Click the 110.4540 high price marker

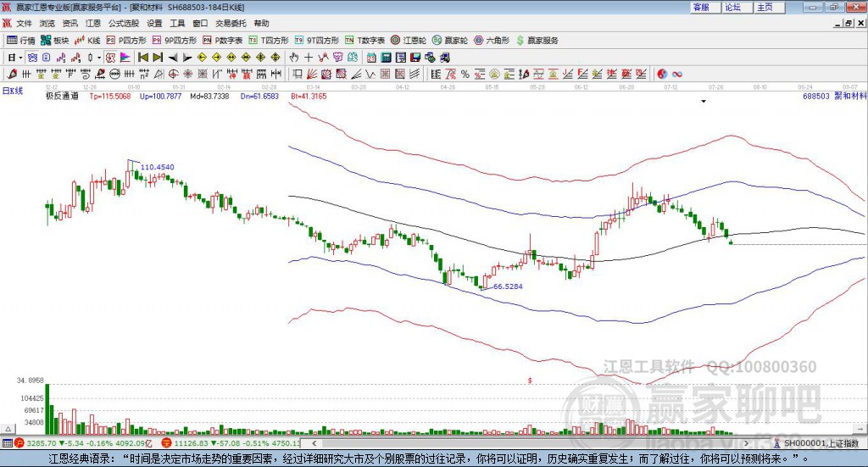tap(157, 167)
